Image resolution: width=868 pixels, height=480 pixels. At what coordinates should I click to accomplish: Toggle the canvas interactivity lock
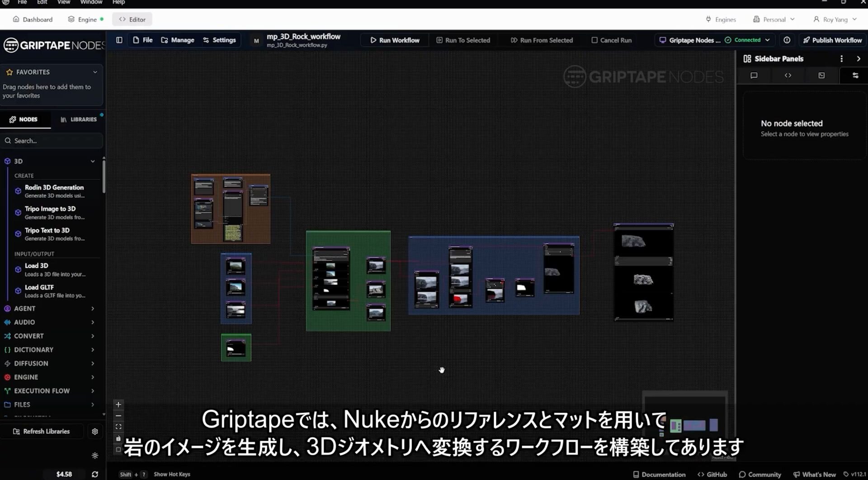pos(118,438)
